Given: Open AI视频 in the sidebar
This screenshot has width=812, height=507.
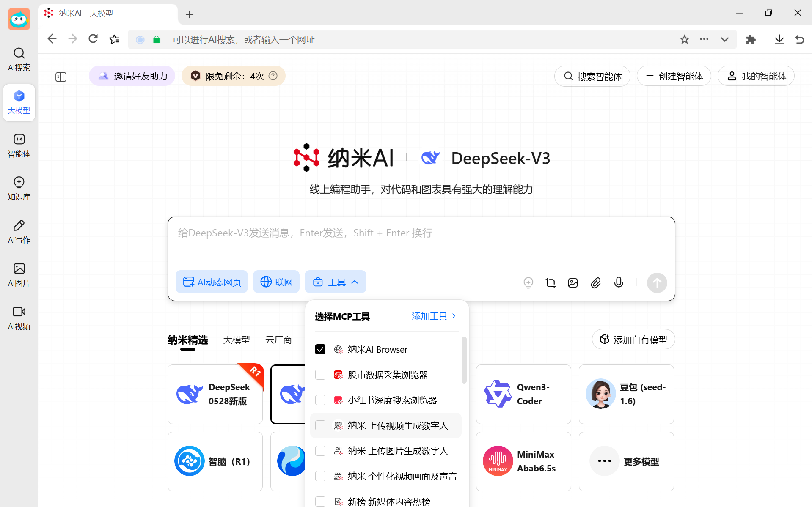Looking at the screenshot, I should coord(19,318).
